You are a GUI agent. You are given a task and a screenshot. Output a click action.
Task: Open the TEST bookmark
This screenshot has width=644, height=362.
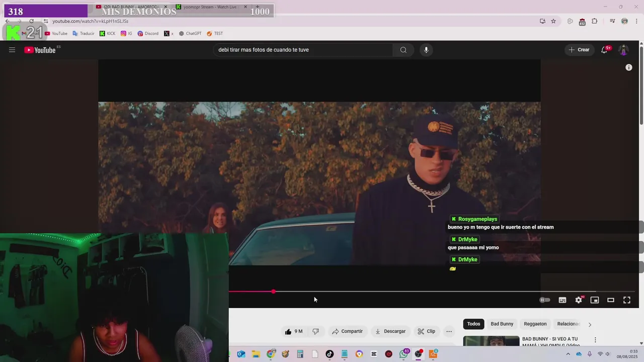(x=215, y=34)
